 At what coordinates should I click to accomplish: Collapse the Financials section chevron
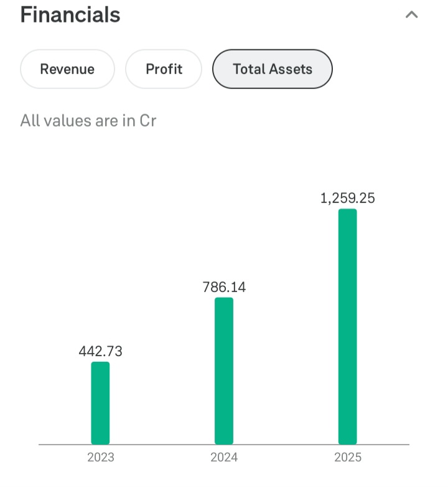[x=411, y=15]
